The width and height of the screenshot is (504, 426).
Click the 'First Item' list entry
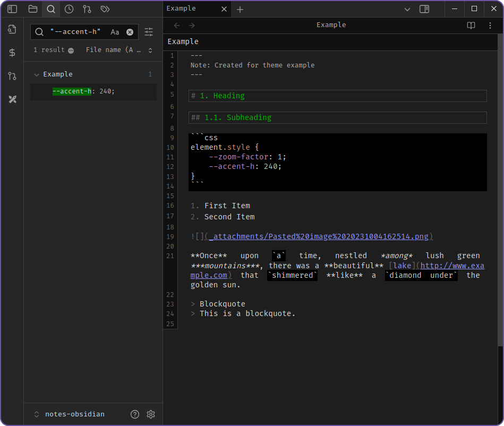point(227,206)
